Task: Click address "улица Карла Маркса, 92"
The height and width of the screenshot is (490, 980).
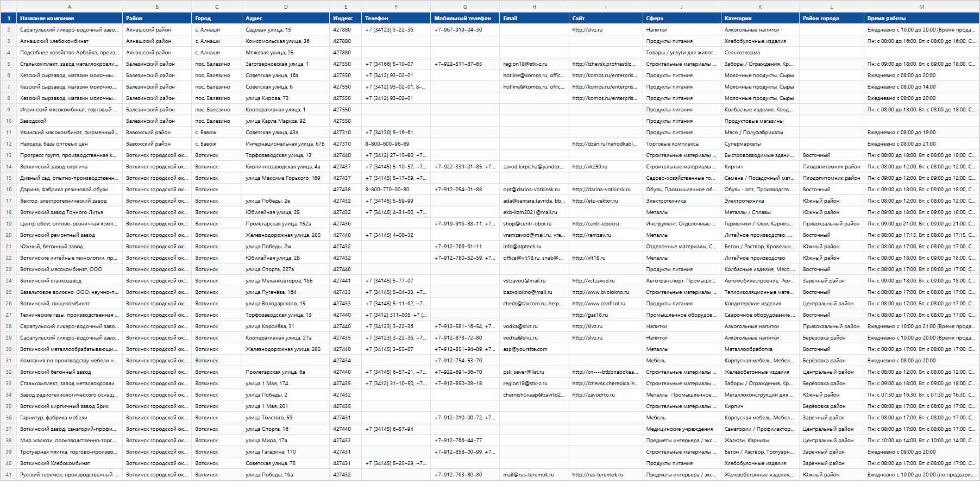Action: tap(286, 121)
